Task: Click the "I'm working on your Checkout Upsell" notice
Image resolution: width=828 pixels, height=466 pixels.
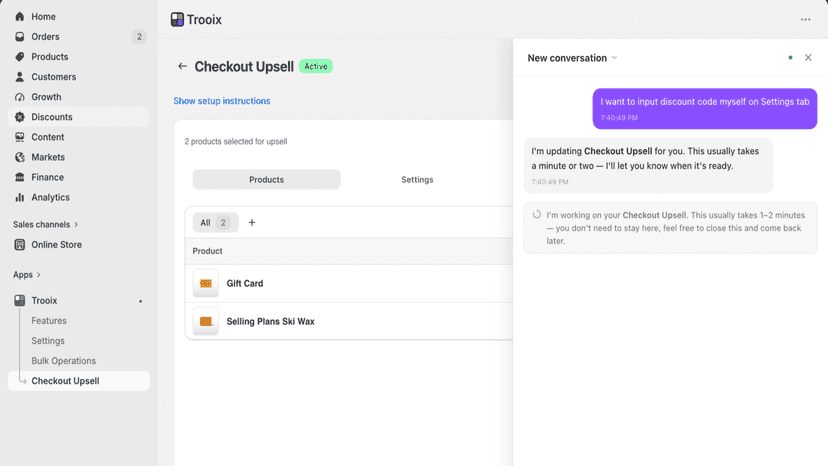Action: click(x=671, y=228)
